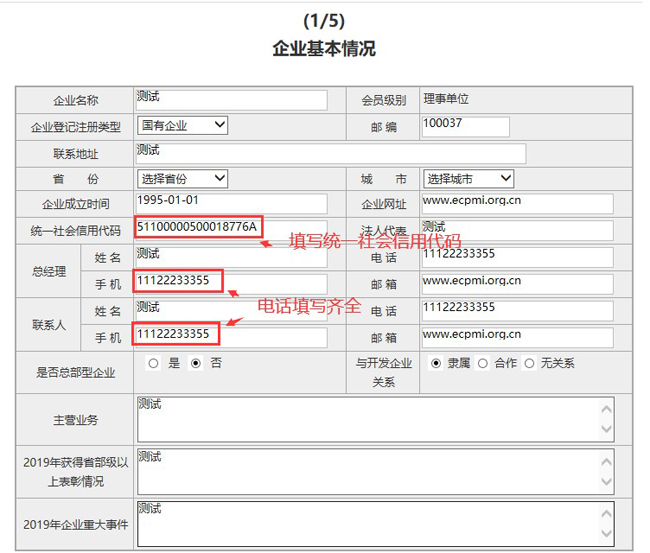
Task: Focus the 联系地址 address field
Action: coord(330,153)
